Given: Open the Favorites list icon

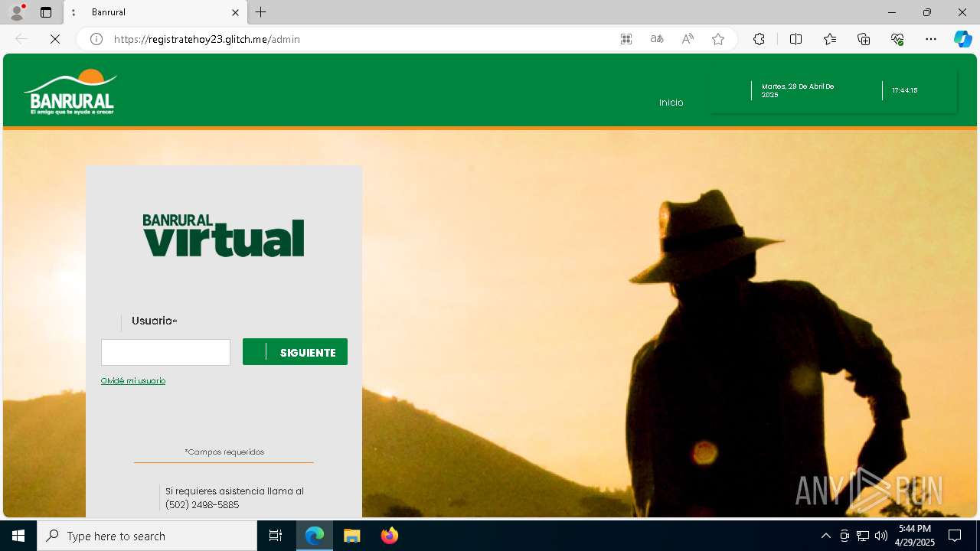Looking at the screenshot, I should [x=830, y=39].
